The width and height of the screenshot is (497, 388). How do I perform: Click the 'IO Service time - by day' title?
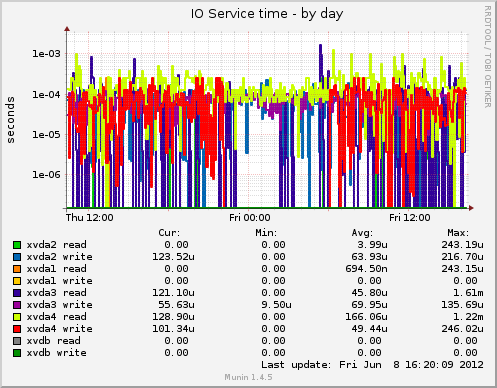point(267,14)
